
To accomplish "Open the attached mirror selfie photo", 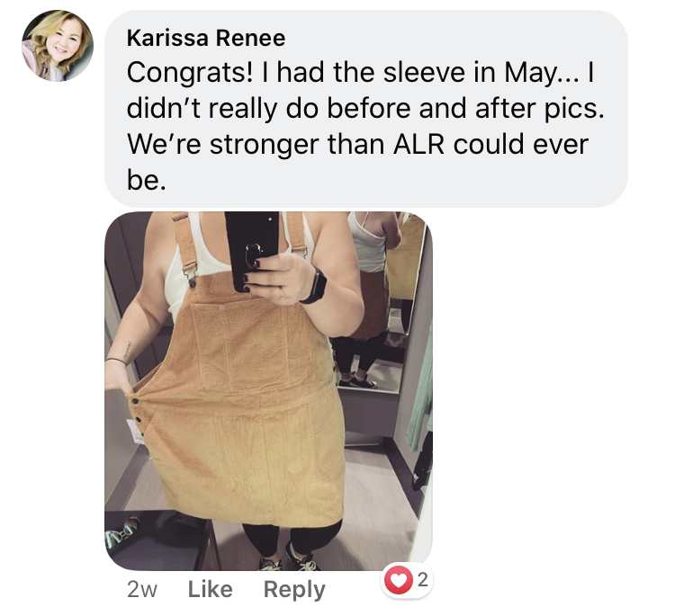I will [x=268, y=391].
